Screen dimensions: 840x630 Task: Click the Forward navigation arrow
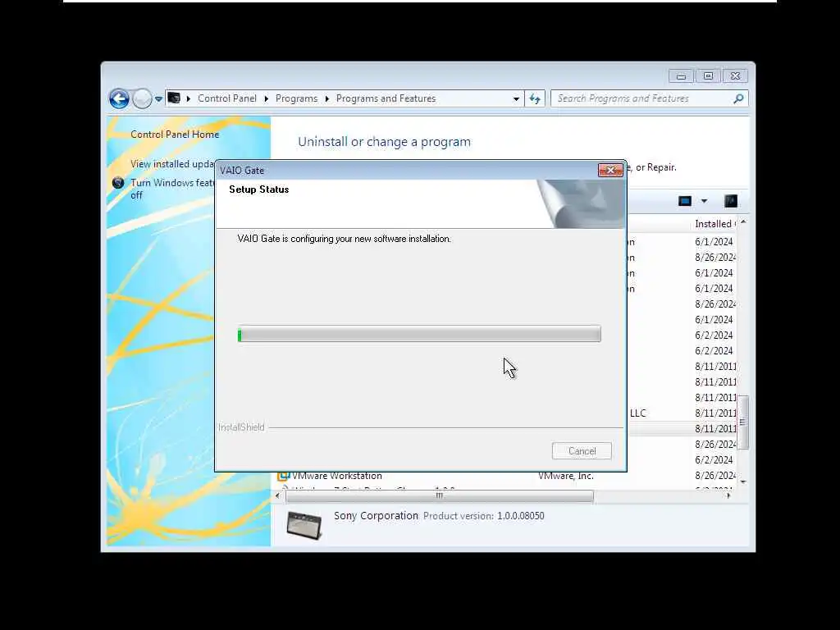[142, 98]
